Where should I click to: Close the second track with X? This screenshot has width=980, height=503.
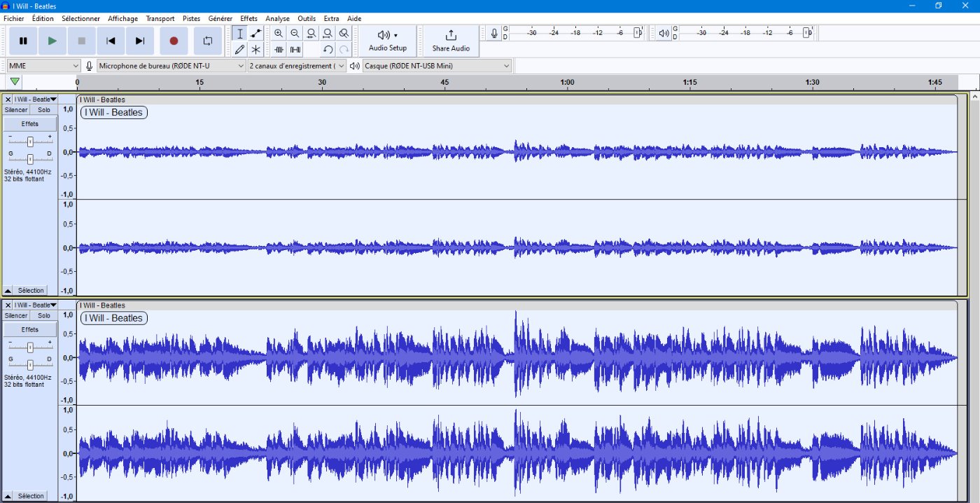[8, 305]
